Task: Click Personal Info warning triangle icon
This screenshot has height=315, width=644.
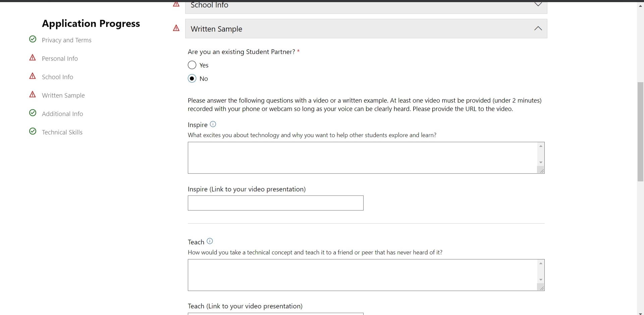Action: (x=33, y=58)
